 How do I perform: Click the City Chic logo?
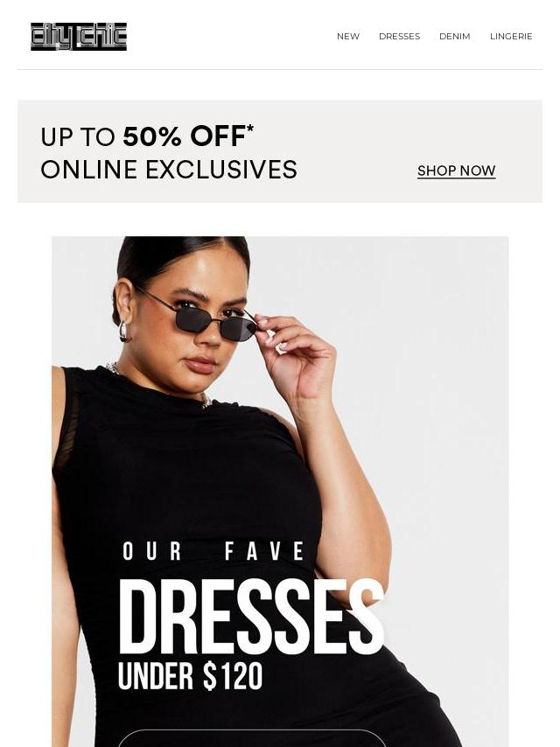tap(79, 36)
